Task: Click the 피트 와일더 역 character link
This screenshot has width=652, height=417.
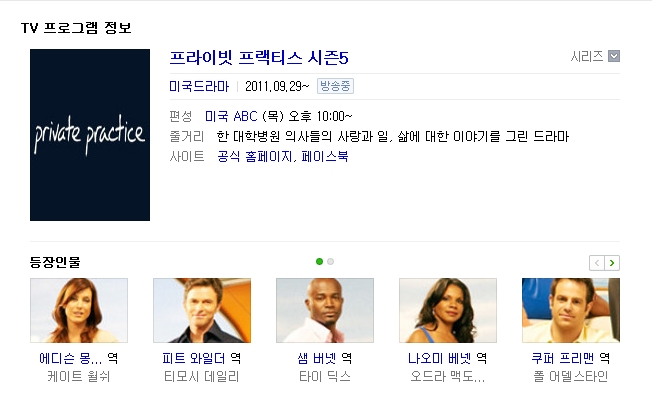Action: 201,358
